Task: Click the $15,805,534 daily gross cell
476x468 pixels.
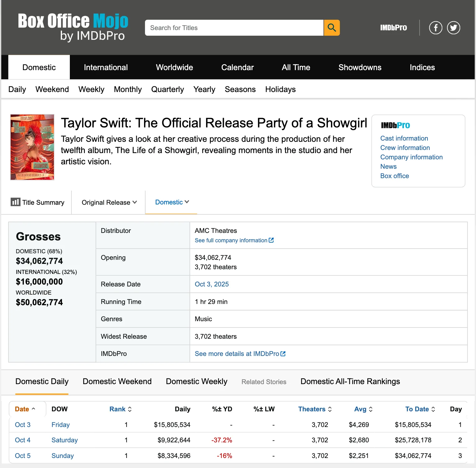Action: click(172, 425)
